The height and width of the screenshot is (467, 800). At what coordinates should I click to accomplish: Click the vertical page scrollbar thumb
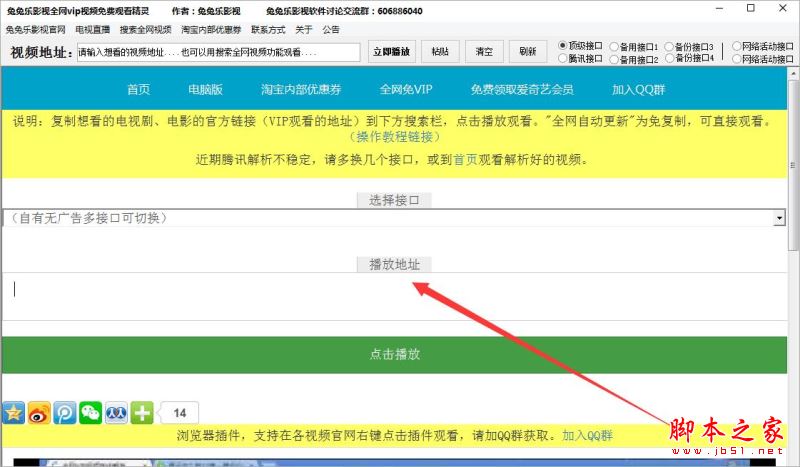(793, 165)
